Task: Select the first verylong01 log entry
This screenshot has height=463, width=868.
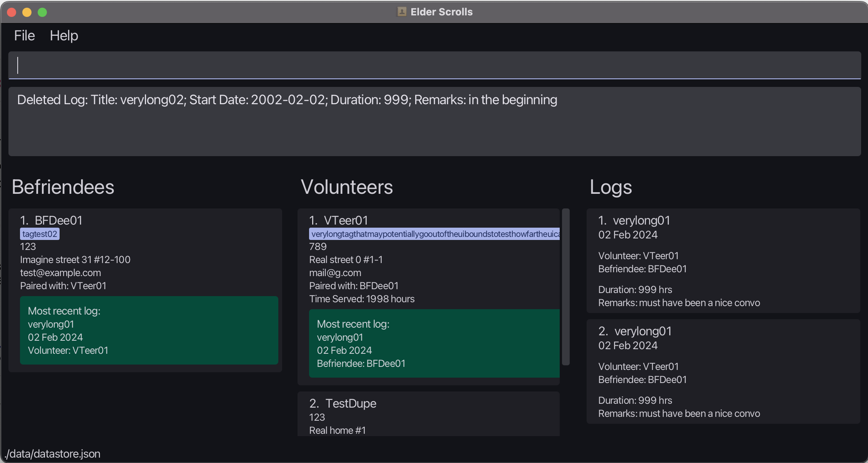Action: (x=723, y=261)
